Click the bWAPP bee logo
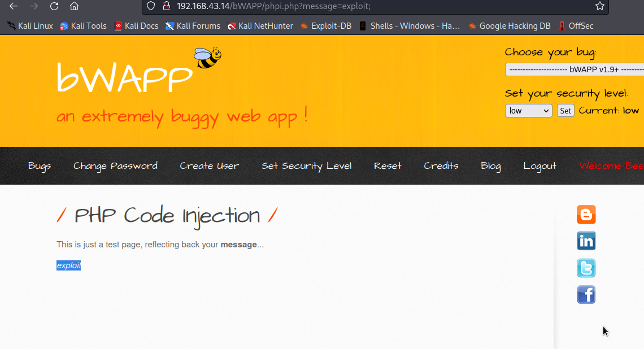The width and height of the screenshot is (644, 349). pyautogui.click(x=207, y=58)
